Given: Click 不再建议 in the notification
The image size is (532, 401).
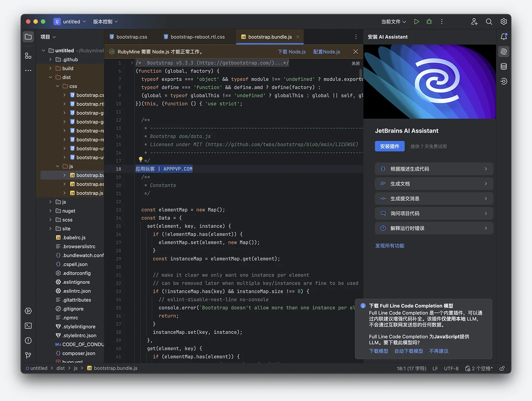Looking at the screenshot, I should pyautogui.click(x=439, y=351).
